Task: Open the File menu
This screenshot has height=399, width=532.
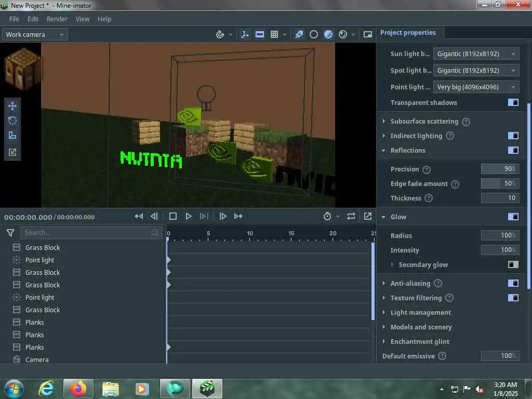Action: click(x=14, y=19)
